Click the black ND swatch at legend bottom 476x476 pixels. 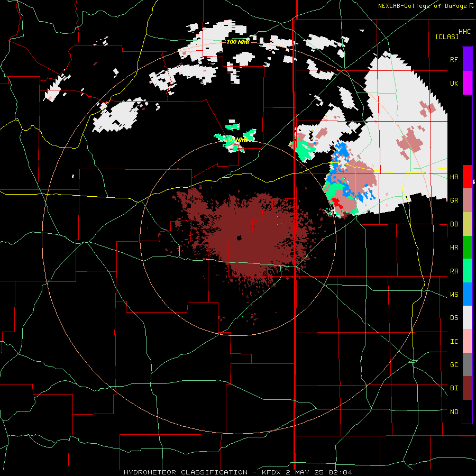(467, 411)
